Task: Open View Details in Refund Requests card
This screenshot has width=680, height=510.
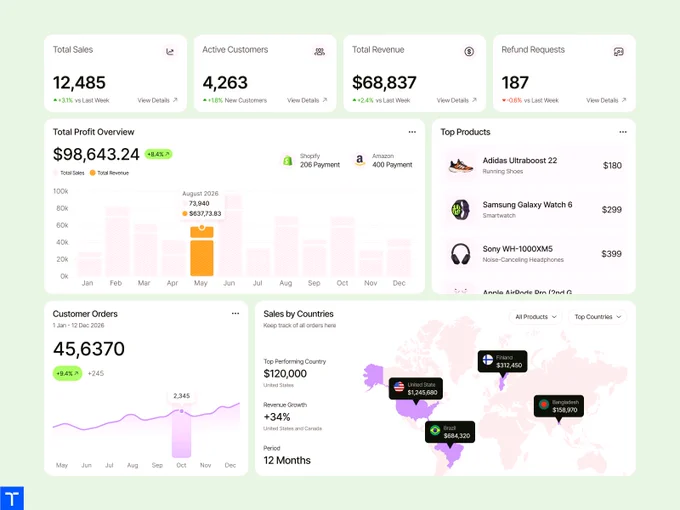Action: coord(606,100)
